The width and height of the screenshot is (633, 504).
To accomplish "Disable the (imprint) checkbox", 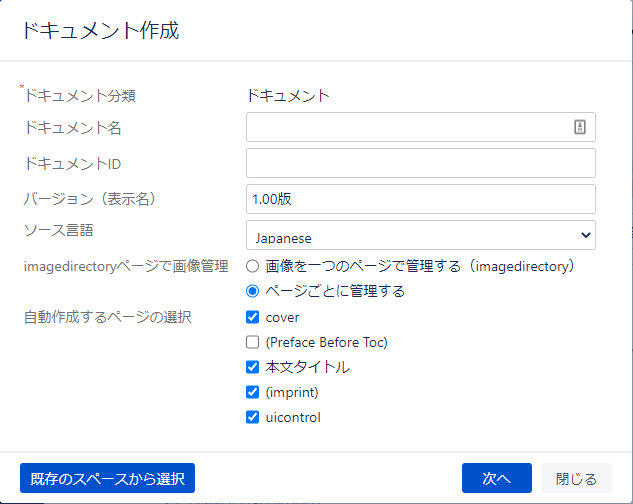I will [252, 392].
